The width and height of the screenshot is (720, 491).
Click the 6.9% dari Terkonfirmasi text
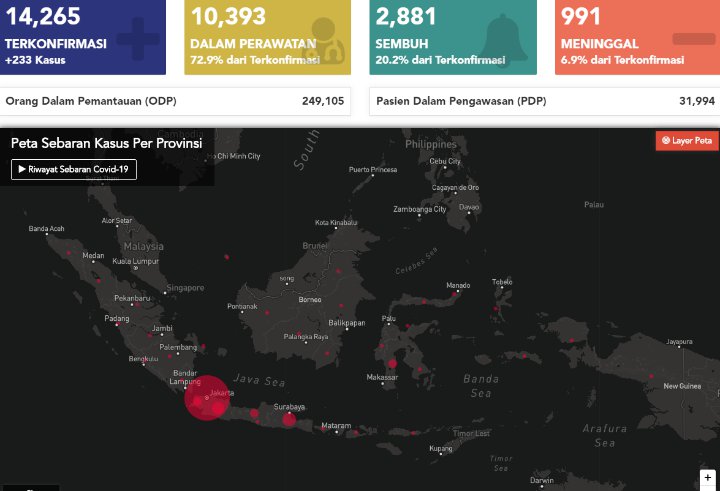(x=622, y=60)
